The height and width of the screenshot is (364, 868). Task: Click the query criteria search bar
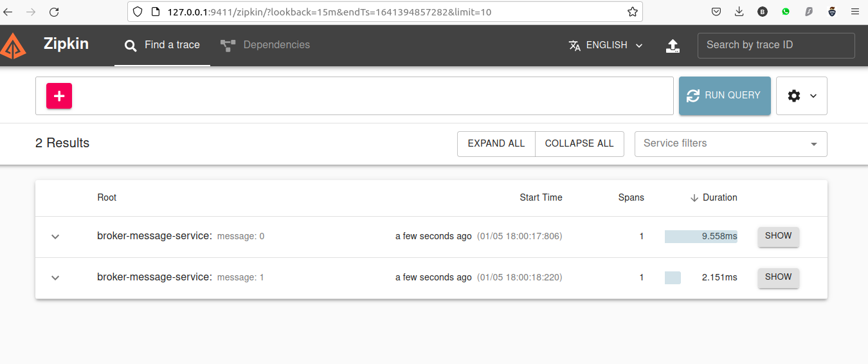tap(354, 96)
